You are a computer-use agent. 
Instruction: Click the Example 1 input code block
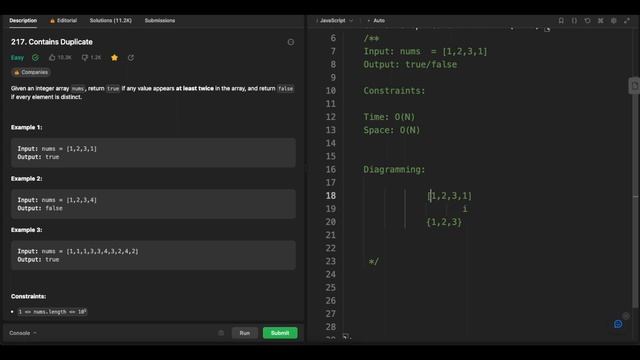click(x=153, y=153)
